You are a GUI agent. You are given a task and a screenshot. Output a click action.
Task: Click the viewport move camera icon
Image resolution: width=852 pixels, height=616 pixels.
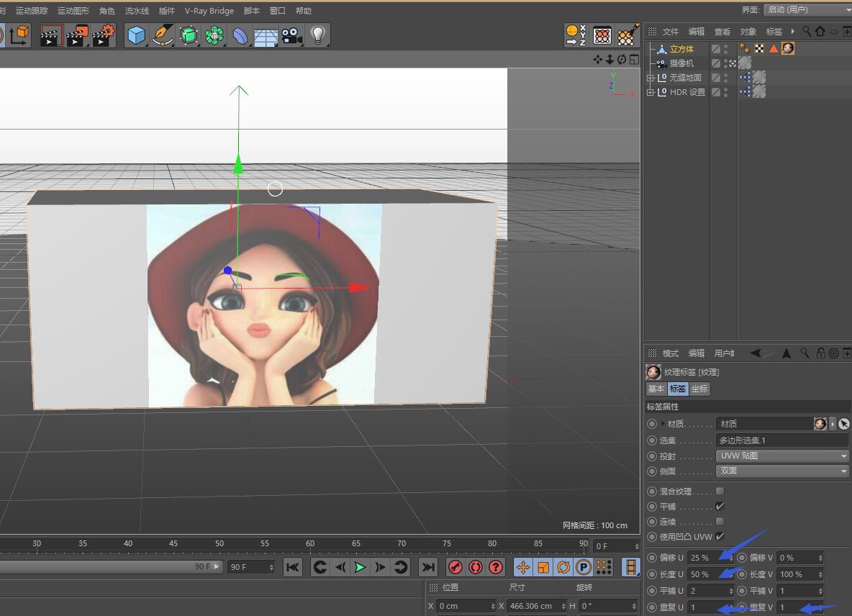tap(598, 59)
